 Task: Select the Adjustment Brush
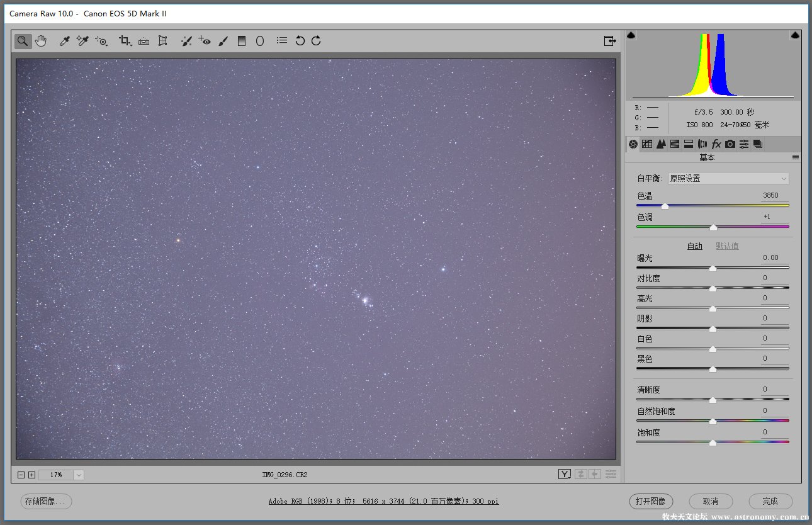coord(223,41)
